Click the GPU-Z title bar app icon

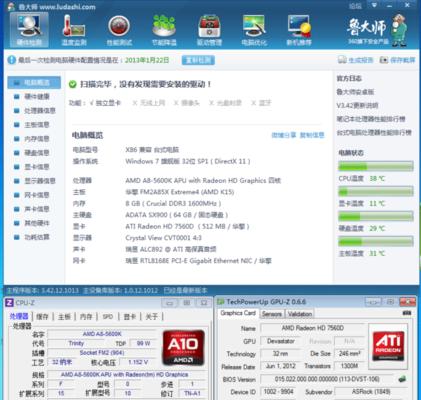pyautogui.click(x=221, y=302)
